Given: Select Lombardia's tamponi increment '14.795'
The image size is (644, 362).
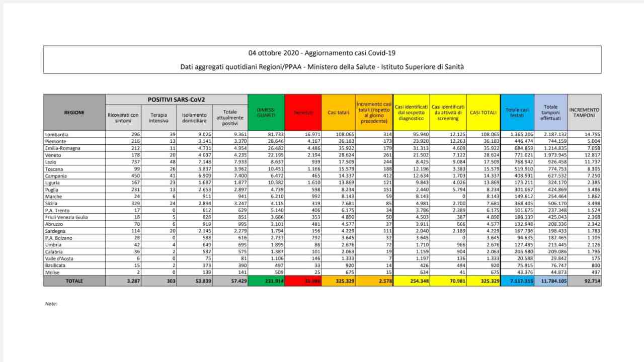Looking at the screenshot, I should point(591,135).
